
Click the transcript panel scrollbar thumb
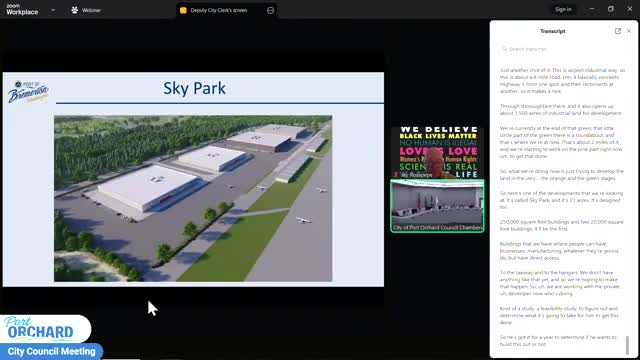[627, 344]
